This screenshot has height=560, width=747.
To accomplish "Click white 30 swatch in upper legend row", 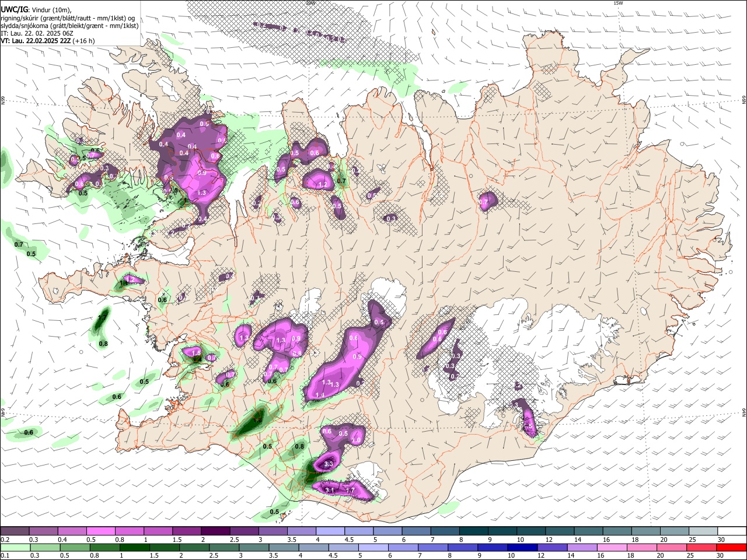I will tap(732, 531).
